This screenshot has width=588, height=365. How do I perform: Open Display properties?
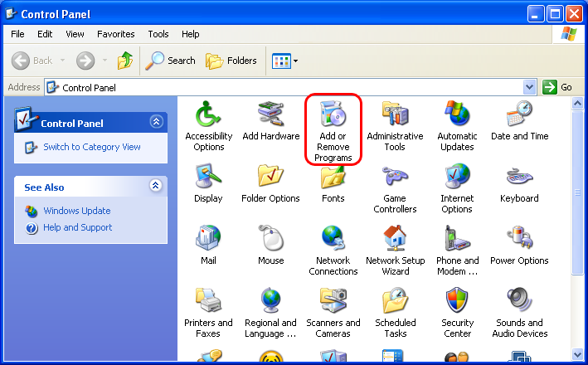(208, 183)
